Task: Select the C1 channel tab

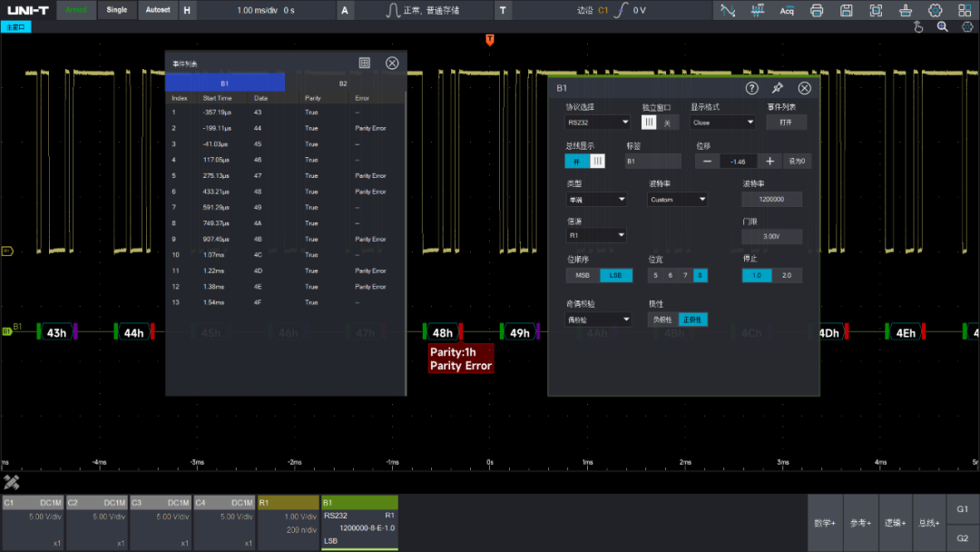Action: [x=34, y=523]
